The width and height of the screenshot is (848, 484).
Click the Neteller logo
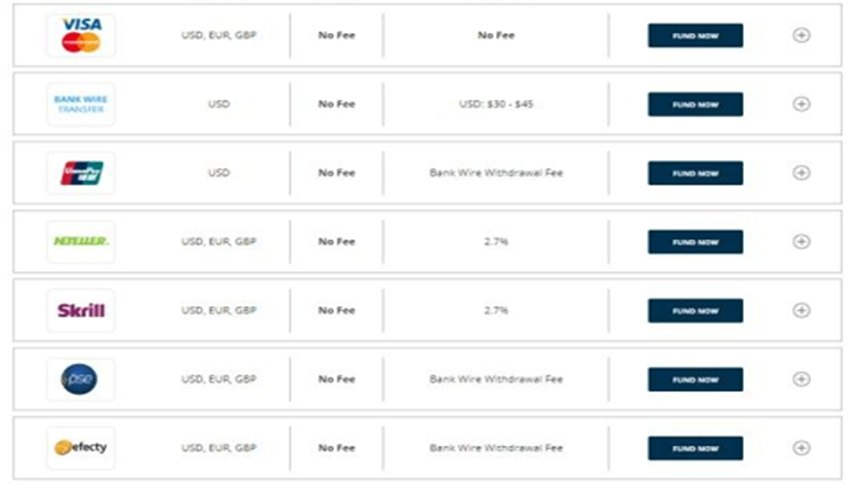pyautogui.click(x=81, y=241)
